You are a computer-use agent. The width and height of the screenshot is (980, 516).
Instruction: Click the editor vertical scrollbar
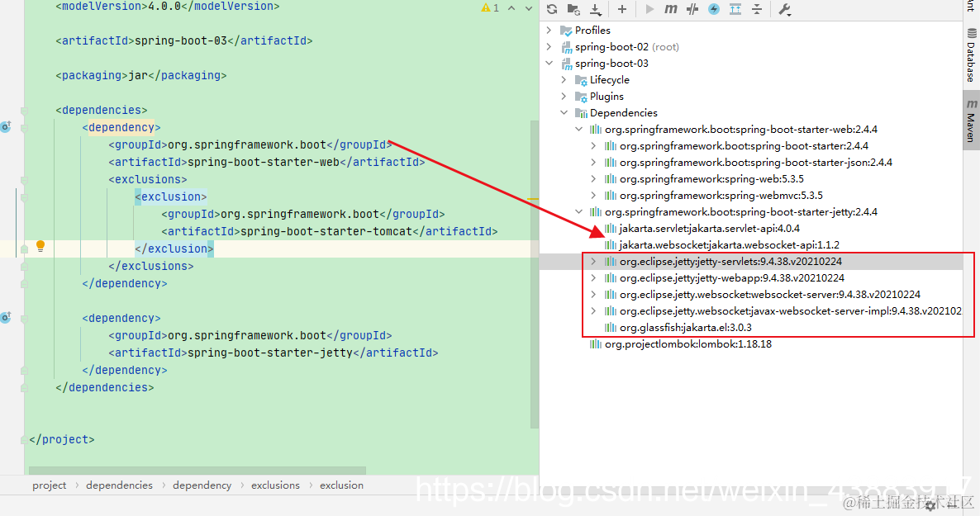[x=535, y=274]
